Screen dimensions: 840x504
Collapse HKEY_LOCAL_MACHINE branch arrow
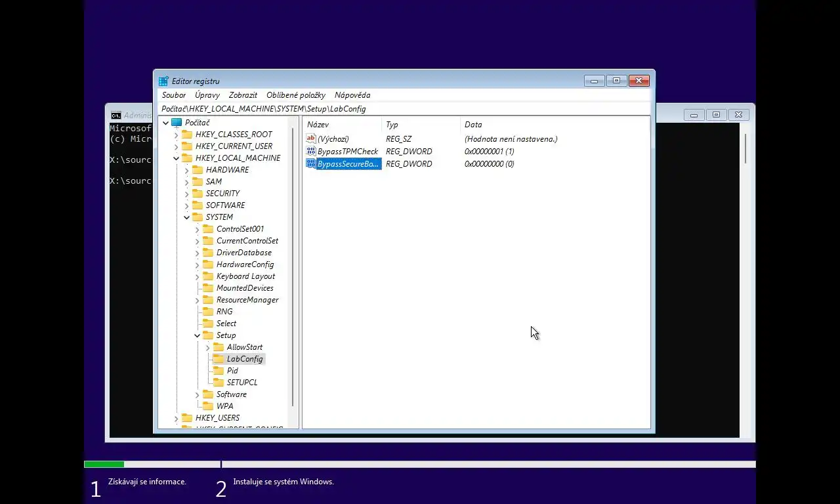pyautogui.click(x=177, y=158)
